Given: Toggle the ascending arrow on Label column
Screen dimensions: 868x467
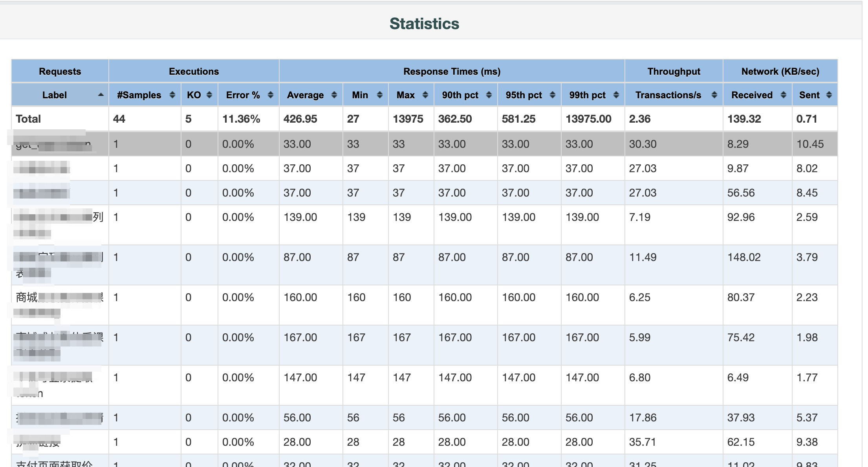Looking at the screenshot, I should [101, 95].
